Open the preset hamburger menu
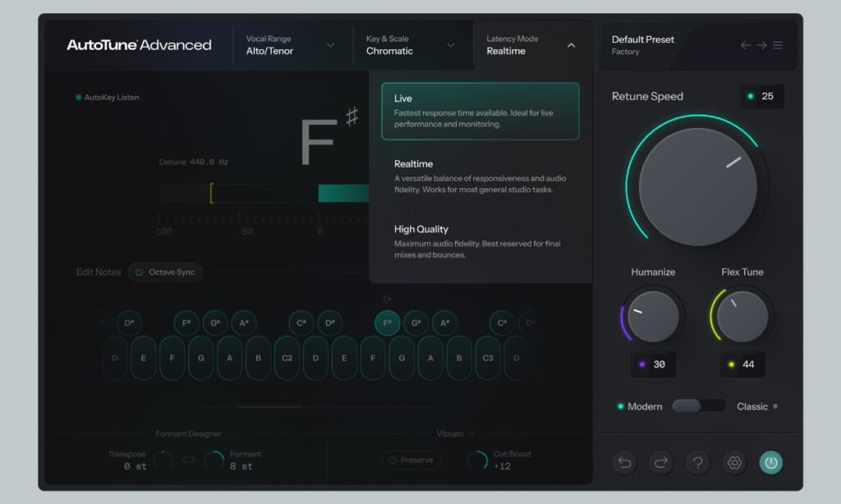Viewport: 841px width, 504px height. click(x=778, y=45)
